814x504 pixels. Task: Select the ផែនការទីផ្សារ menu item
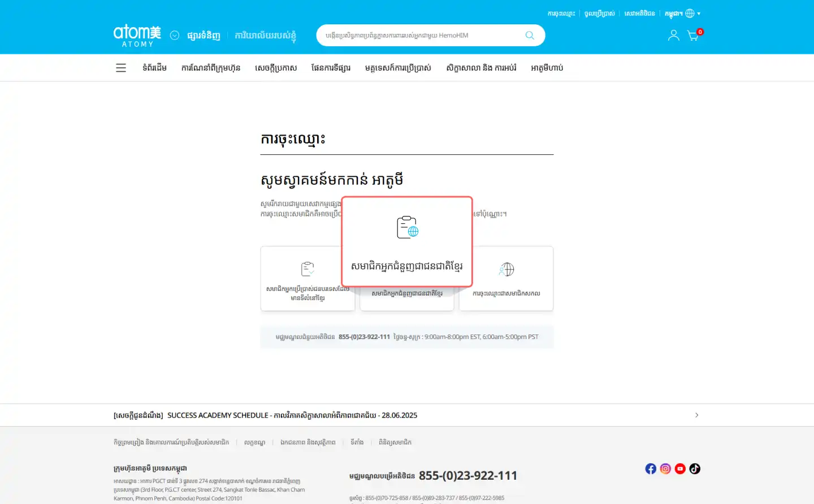(x=331, y=68)
